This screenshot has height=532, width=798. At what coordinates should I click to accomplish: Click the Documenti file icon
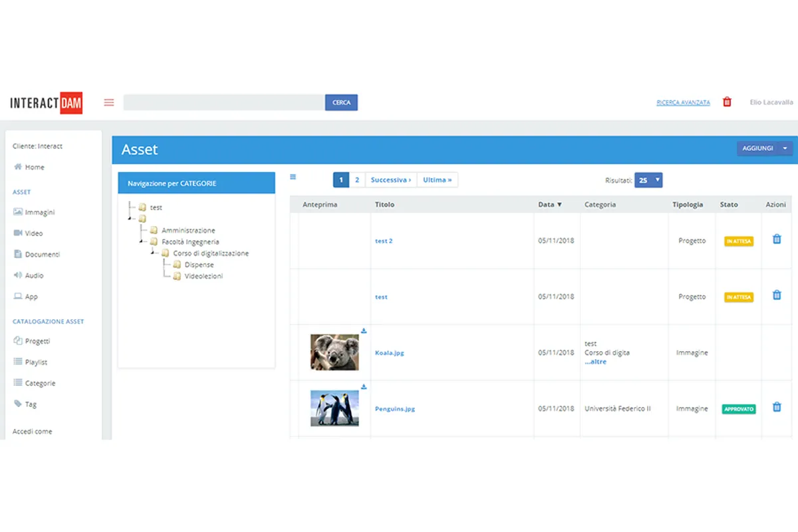tap(18, 254)
